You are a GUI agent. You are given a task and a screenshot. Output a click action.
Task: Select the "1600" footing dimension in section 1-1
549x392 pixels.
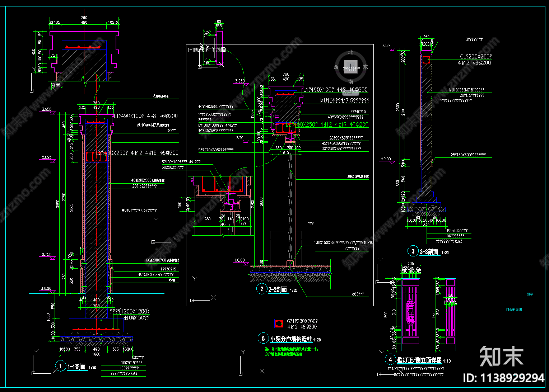tap(96, 354)
